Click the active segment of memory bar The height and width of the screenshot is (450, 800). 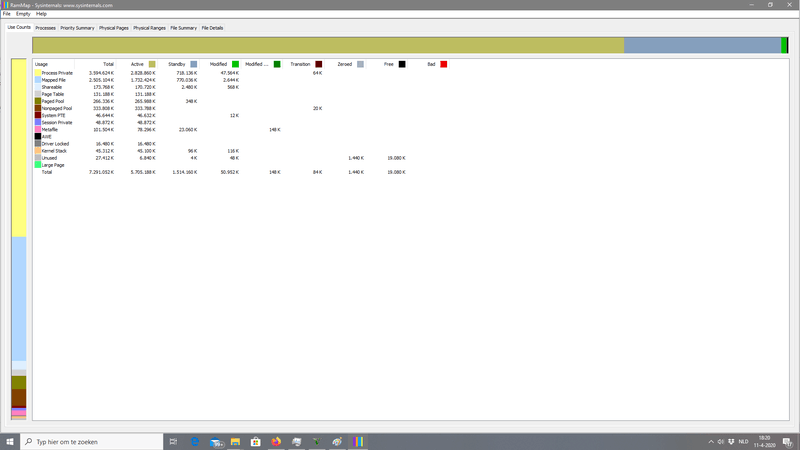(x=328, y=45)
